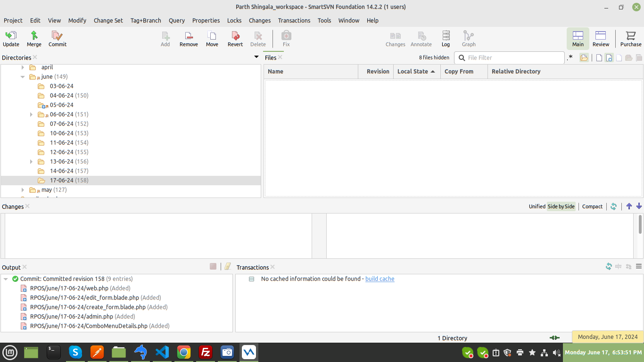
Task: Toggle regex file filter button
Action: coord(570,58)
